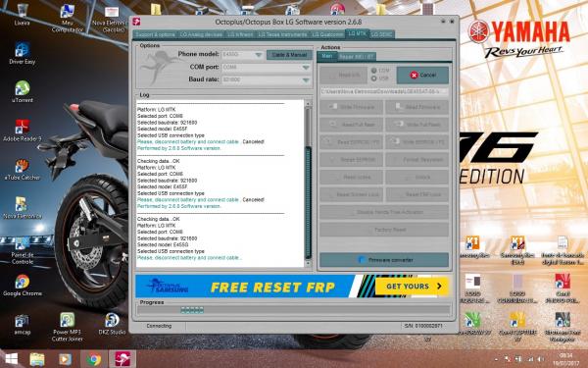The image size is (588, 368).
Task: Select the COM connection radio button
Action: (x=374, y=71)
